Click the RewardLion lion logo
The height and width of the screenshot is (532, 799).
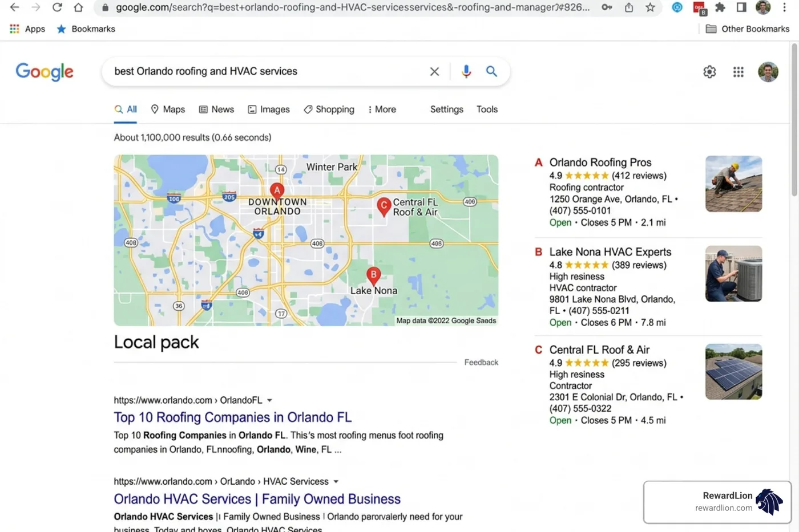coord(769,502)
